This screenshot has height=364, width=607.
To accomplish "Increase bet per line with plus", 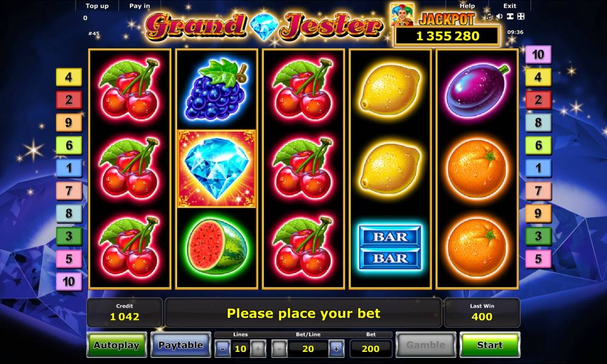I will [x=336, y=349].
